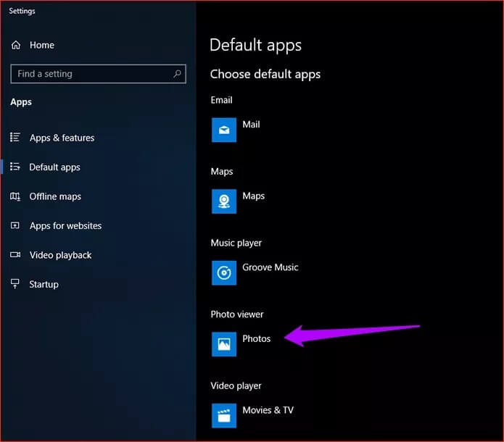The height and width of the screenshot is (442, 504).
Task: Click the Settings window title
Action: click(x=22, y=11)
